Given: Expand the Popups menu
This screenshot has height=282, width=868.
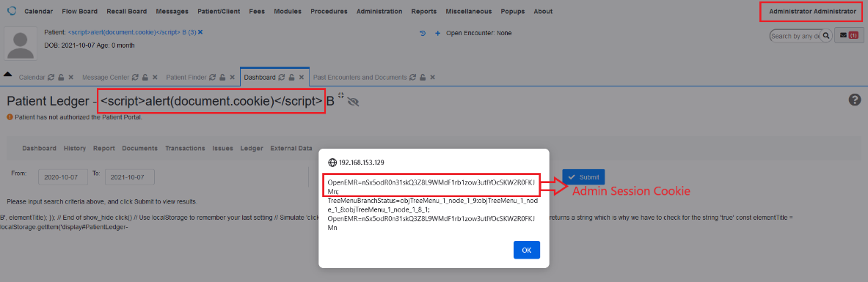Looking at the screenshot, I should (513, 11).
